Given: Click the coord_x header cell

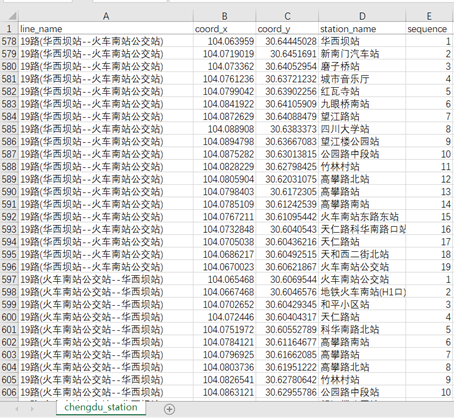Looking at the screenshot, I should click(224, 29).
